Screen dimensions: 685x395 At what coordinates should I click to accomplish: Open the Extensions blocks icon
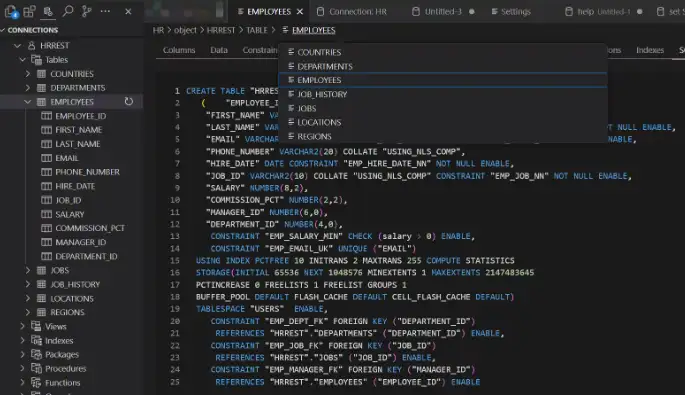click(x=29, y=11)
